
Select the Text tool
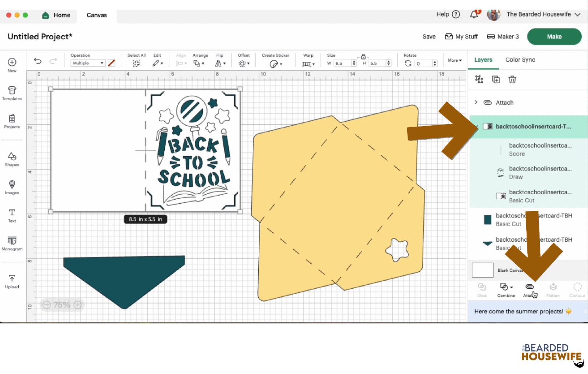coord(12,216)
